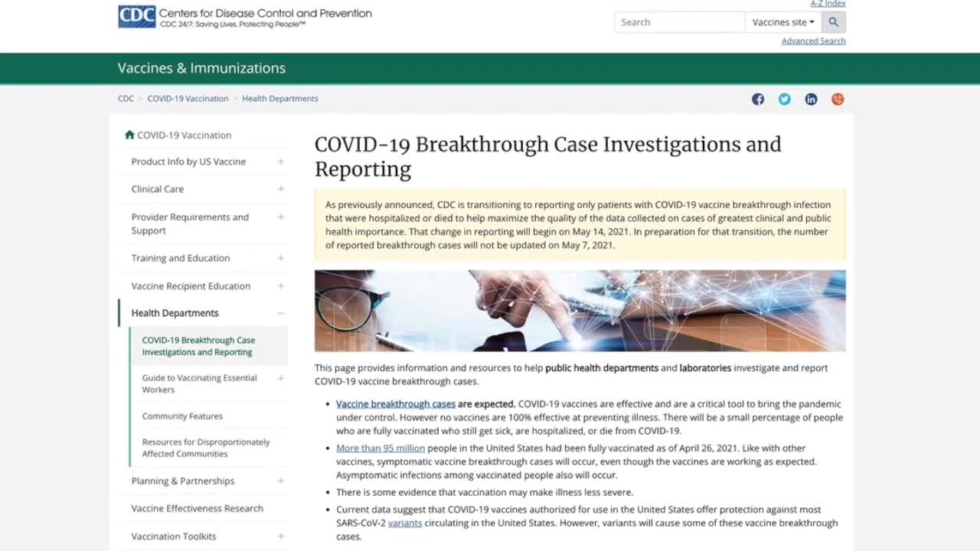Expand Product Info by US Vaccine section
This screenshot has width=980, height=551.
[x=281, y=161]
